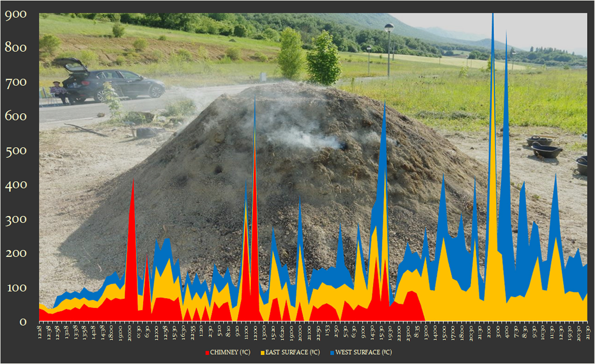Click the 700 label on vertical axis
This screenshot has height=364, width=595.
coord(15,83)
